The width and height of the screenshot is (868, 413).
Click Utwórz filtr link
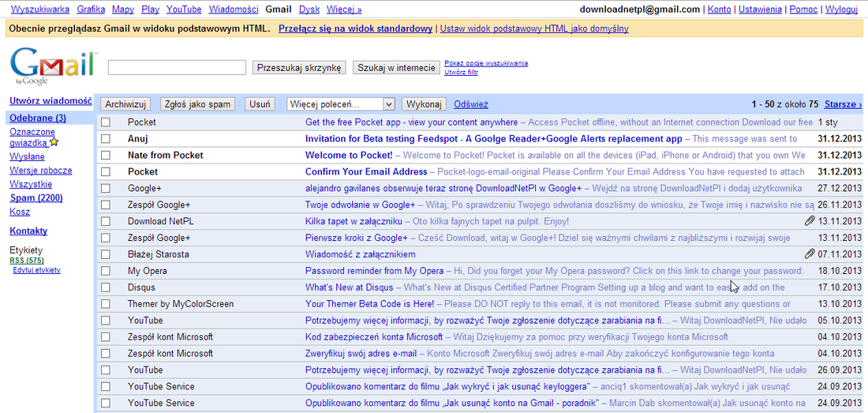[x=461, y=72]
